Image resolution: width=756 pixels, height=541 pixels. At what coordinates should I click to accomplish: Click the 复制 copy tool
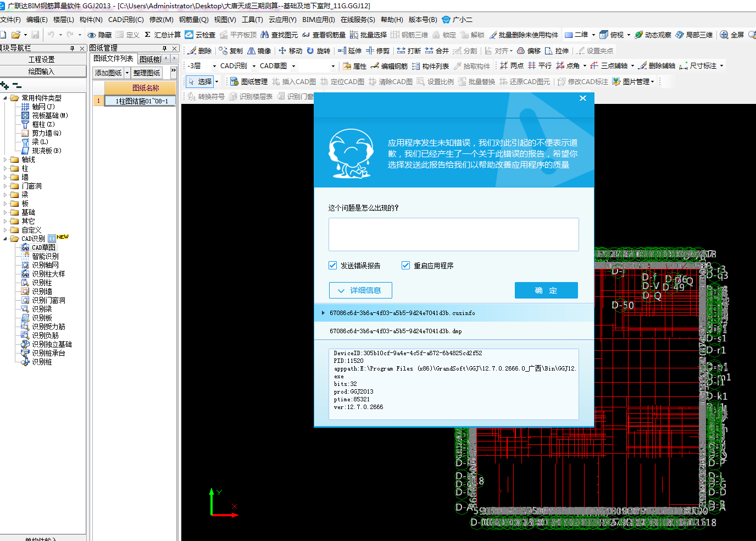click(x=231, y=51)
